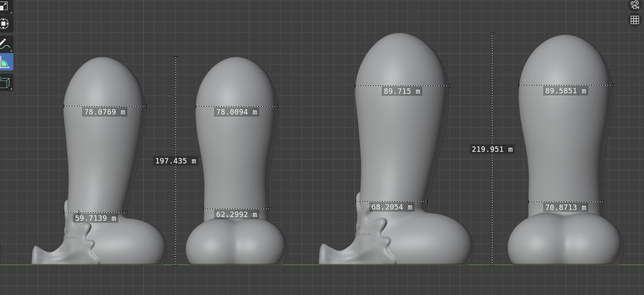Open the Annotate tool flyout corner triangle
The height and width of the screenshot is (295, 644).
pos(11,51)
